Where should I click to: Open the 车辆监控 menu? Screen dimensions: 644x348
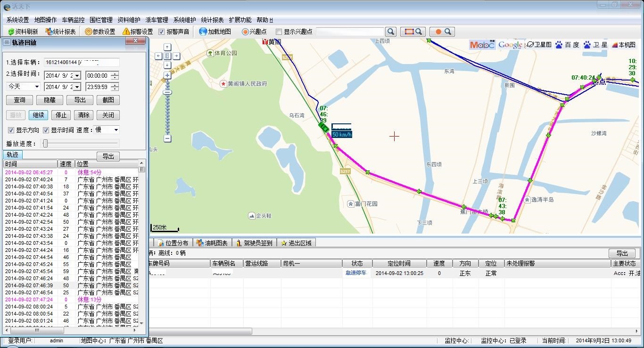point(73,20)
